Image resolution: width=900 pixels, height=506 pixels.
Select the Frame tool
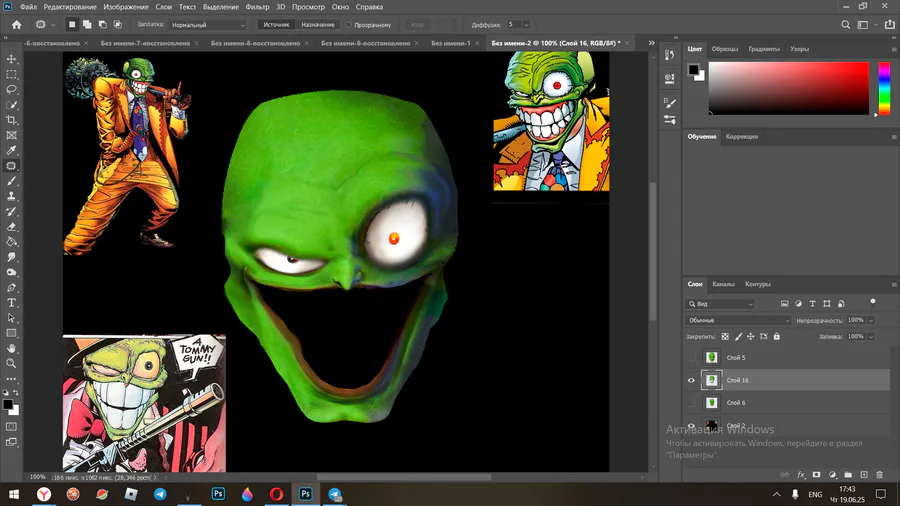[11, 135]
